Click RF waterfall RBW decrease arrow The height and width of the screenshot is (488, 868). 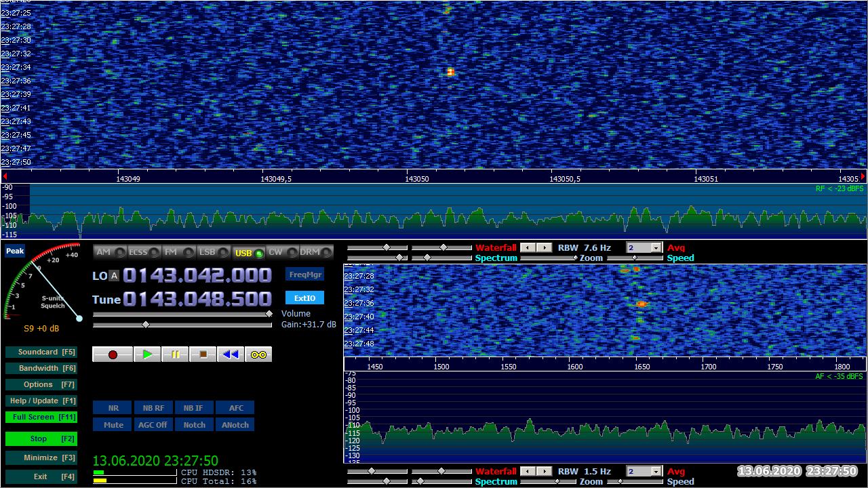point(528,248)
